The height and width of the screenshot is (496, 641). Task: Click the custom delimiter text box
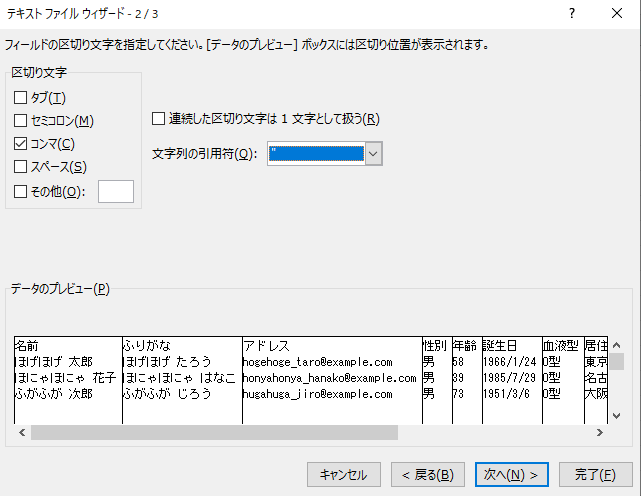tap(116, 191)
